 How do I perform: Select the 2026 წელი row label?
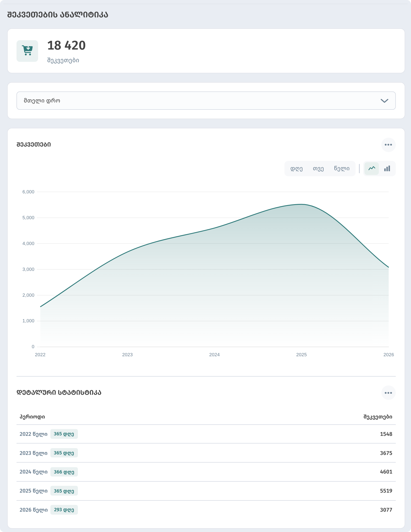pos(34,510)
